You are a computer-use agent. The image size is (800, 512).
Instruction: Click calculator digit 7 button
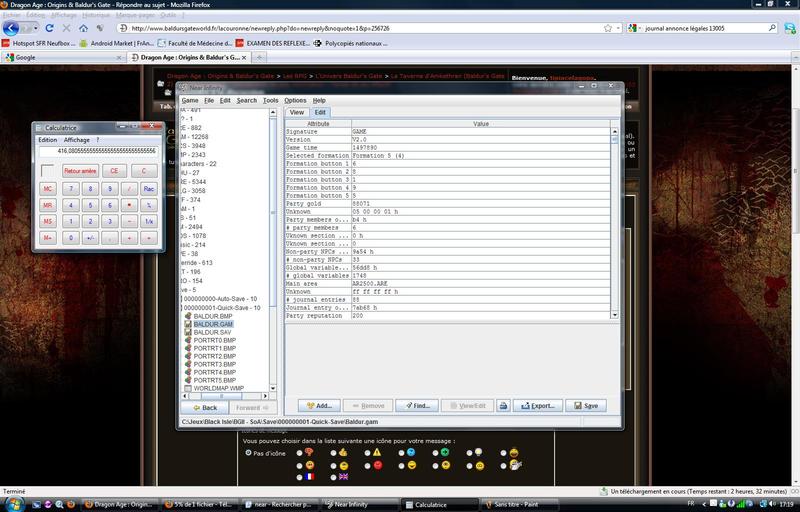[71, 189]
